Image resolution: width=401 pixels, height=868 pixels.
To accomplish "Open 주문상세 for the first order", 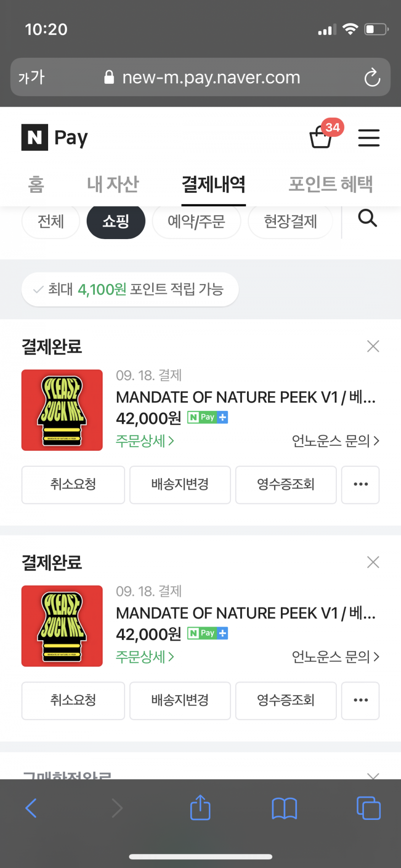I will point(145,441).
